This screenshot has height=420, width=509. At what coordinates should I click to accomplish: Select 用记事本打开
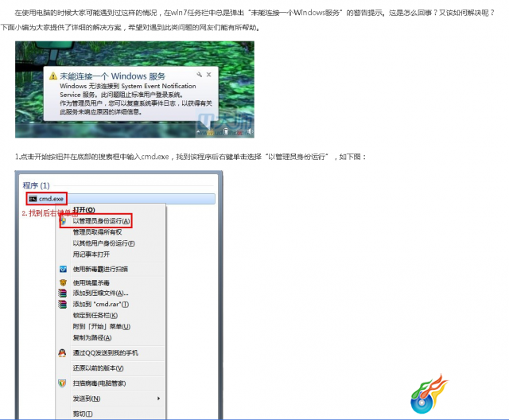click(91, 254)
